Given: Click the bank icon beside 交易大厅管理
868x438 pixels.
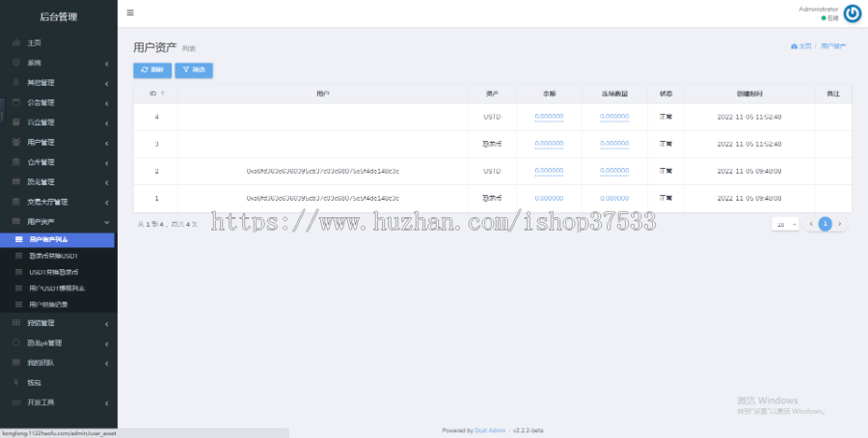Looking at the screenshot, I should coord(16,202).
